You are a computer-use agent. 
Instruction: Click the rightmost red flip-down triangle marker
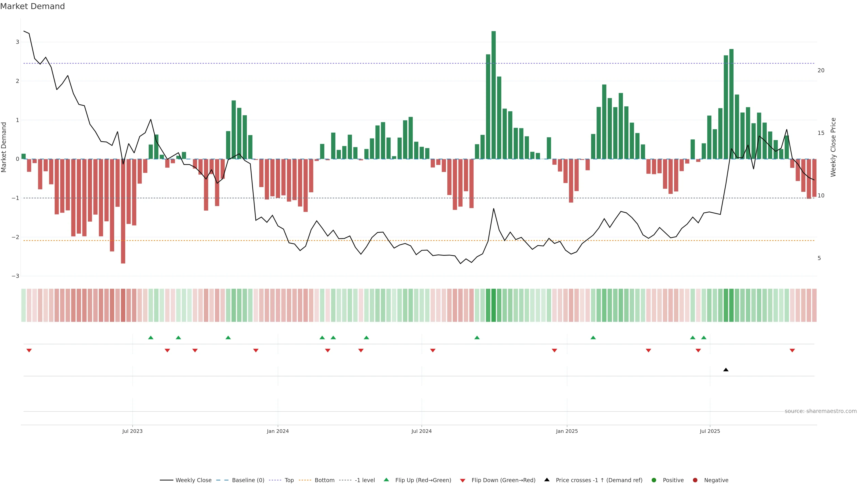tap(792, 351)
